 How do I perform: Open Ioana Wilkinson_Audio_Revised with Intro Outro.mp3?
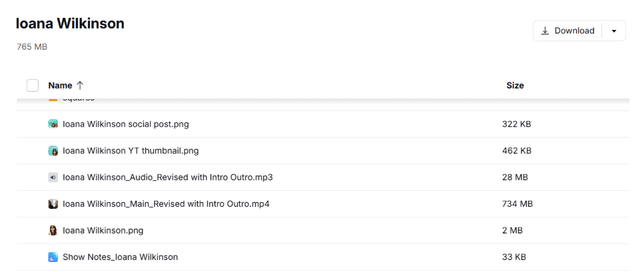point(168,177)
